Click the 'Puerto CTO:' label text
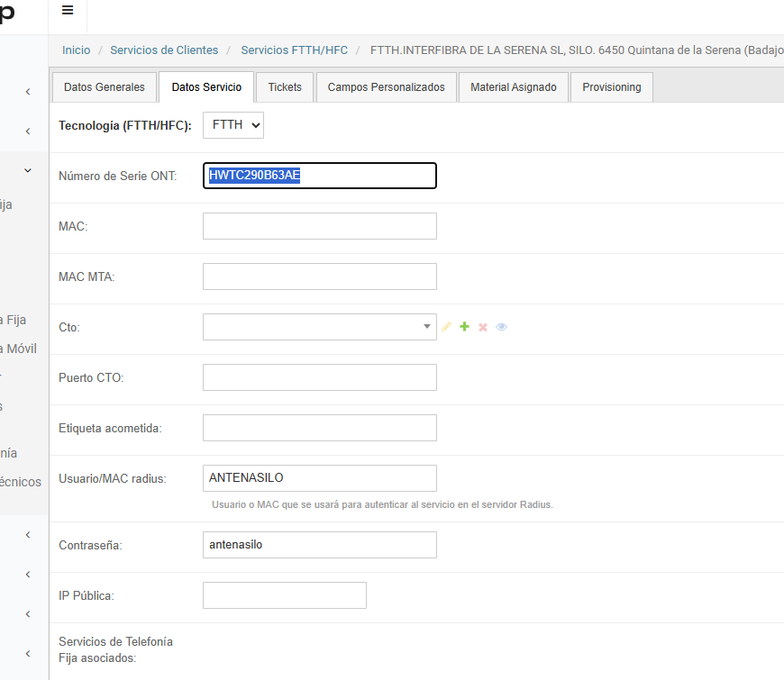Image resolution: width=784 pixels, height=680 pixels. pos(91,377)
